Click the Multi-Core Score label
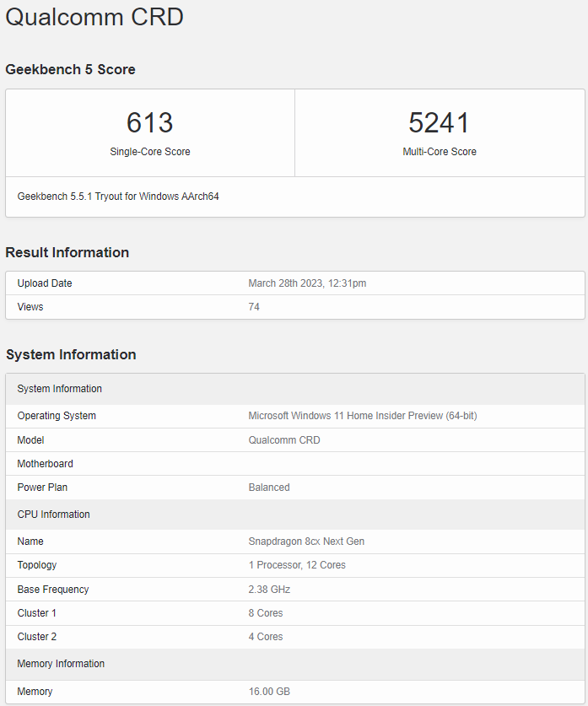 pos(440,152)
